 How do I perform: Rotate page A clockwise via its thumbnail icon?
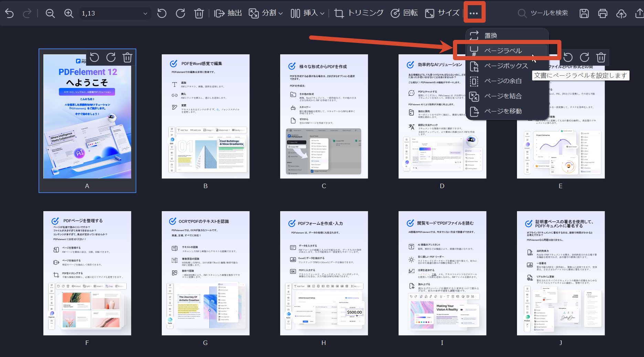pos(111,57)
